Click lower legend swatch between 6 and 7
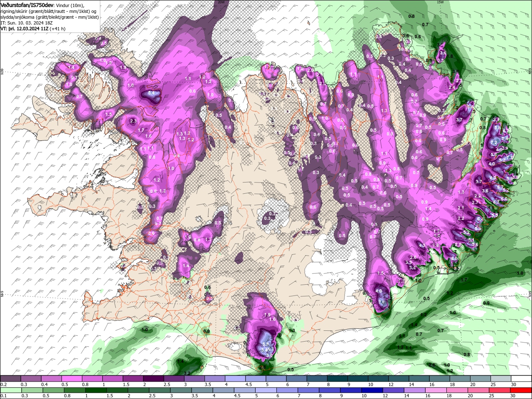The height and width of the screenshot is (399, 532). pyautogui.click(x=286, y=390)
